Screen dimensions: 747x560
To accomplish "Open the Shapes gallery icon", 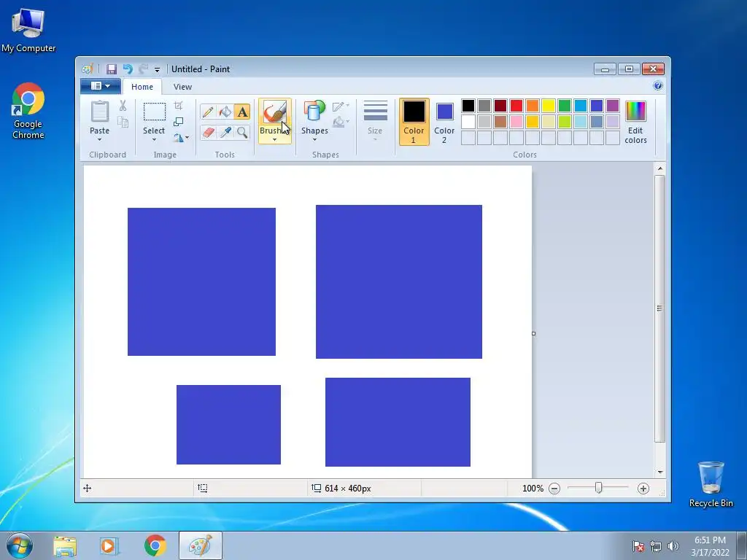I will pyautogui.click(x=314, y=112).
